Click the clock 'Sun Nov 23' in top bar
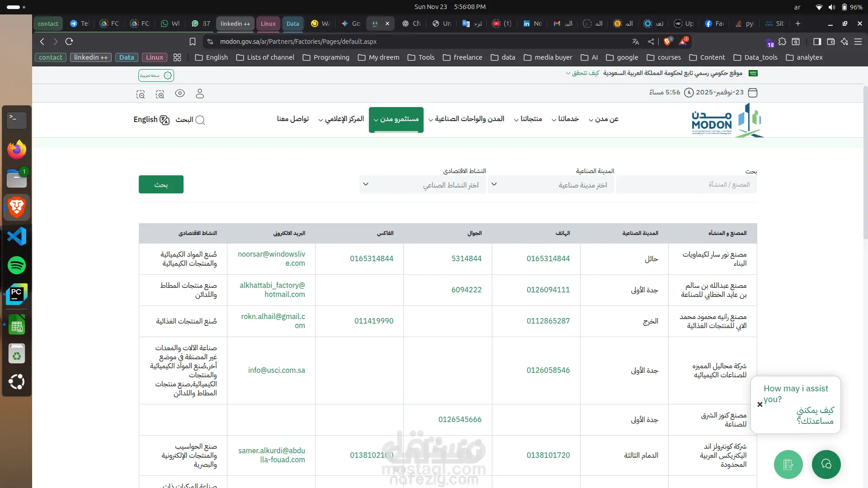 pyautogui.click(x=450, y=7)
